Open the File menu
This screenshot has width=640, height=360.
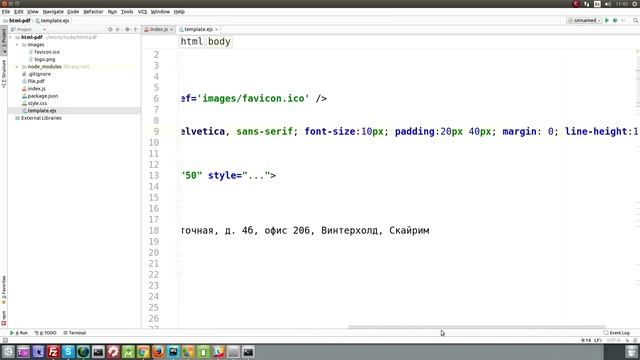click(6, 12)
